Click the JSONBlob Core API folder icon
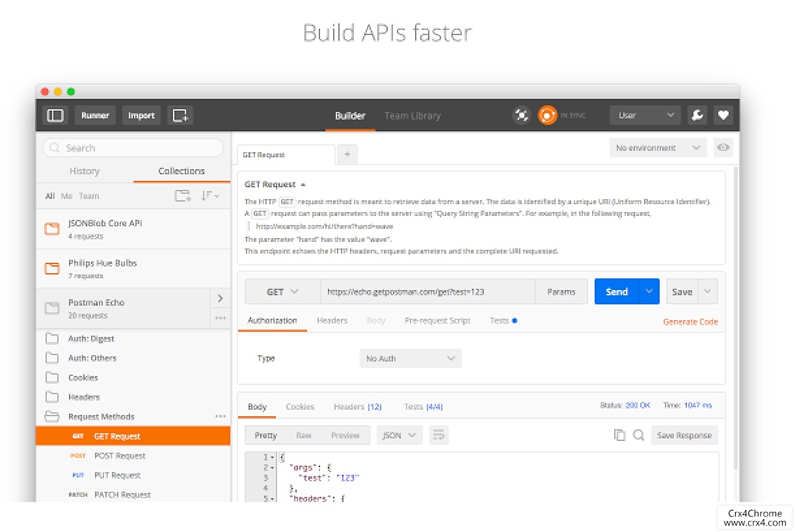 click(51, 229)
